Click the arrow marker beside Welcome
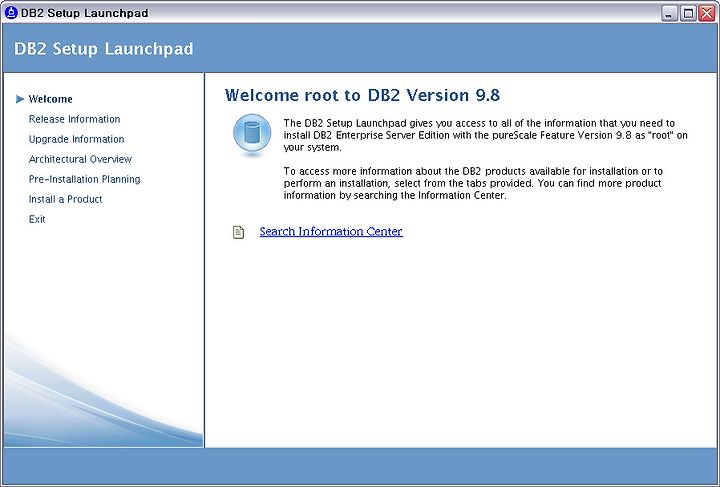The height and width of the screenshot is (487, 720). (x=19, y=99)
